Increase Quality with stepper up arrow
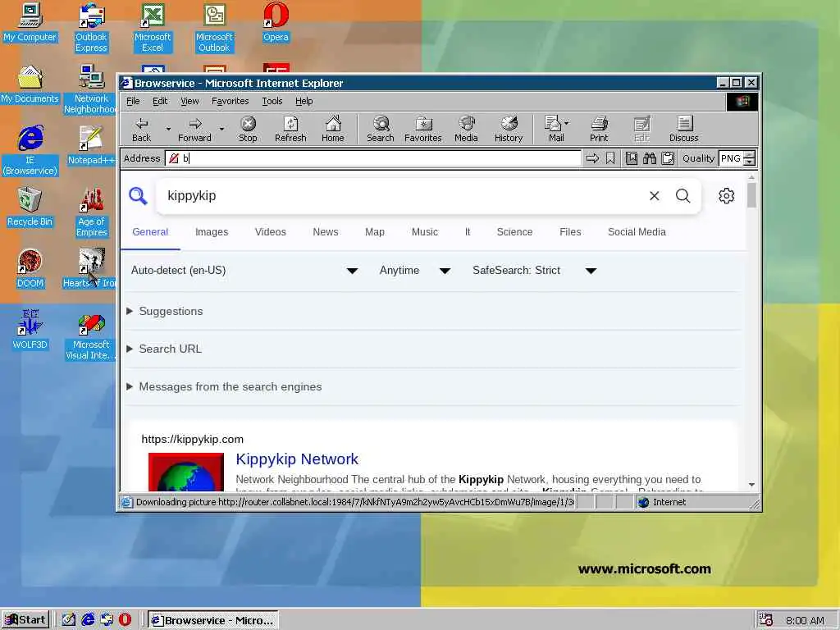The height and width of the screenshot is (630, 840). 750,155
